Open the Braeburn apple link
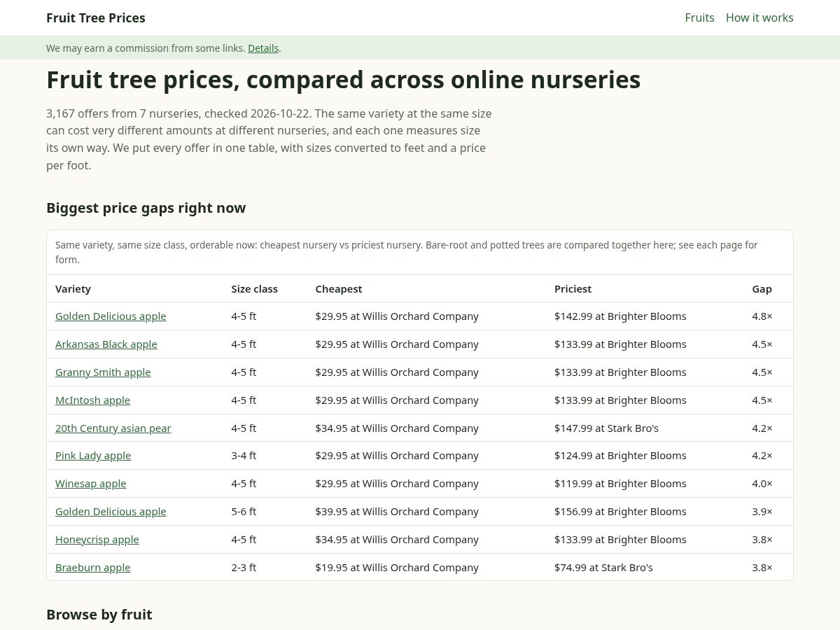Screen dimensions: 840x630 [92, 568]
